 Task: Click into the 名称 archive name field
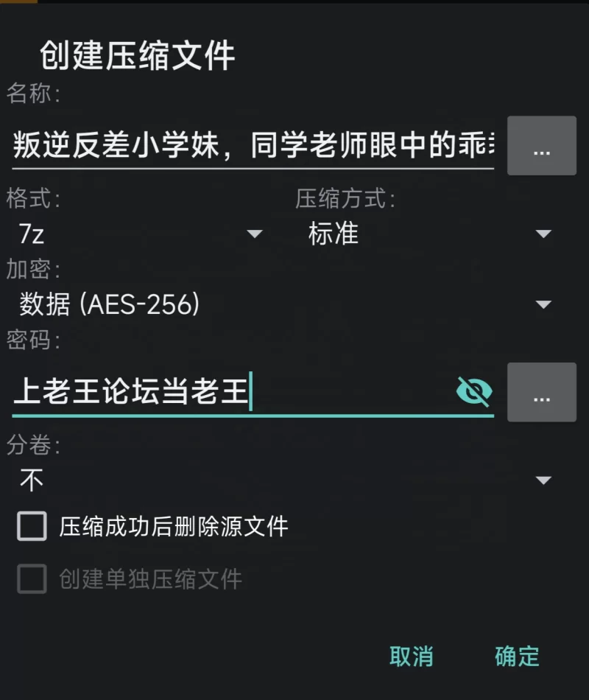point(250,147)
